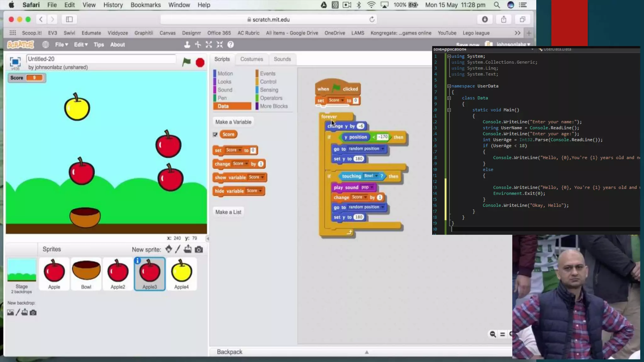Switch to the Costumes tab
The height and width of the screenshot is (362, 644).
click(251, 59)
